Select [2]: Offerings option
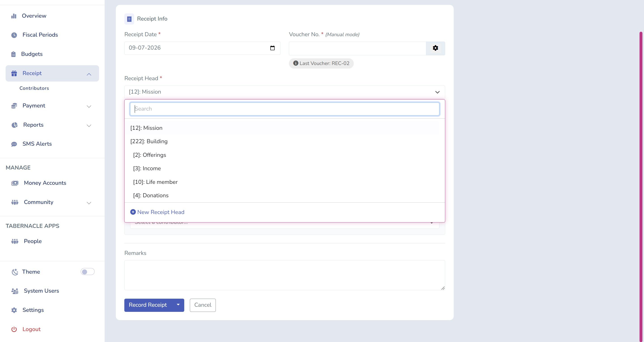The image size is (644, 342). 284,155
